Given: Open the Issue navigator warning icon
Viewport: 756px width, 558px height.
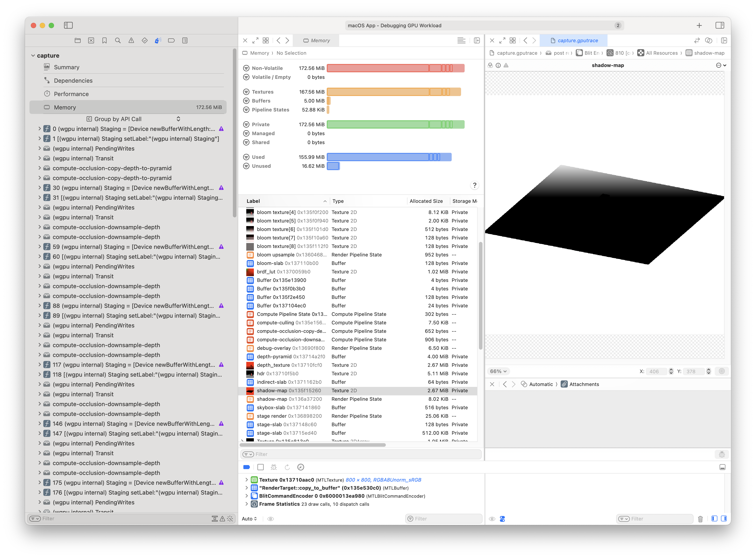Looking at the screenshot, I should tap(131, 40).
